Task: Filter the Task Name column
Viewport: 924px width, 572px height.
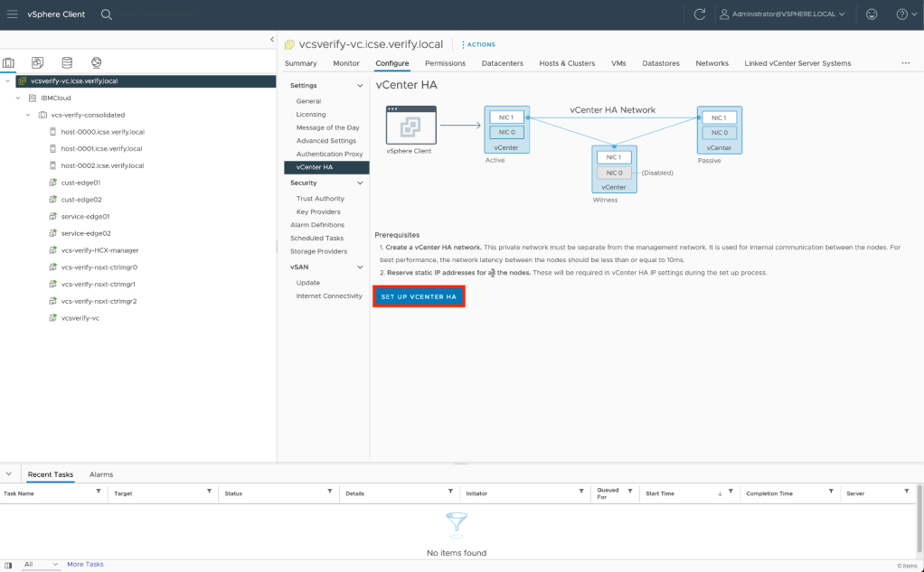Action: pos(99,492)
